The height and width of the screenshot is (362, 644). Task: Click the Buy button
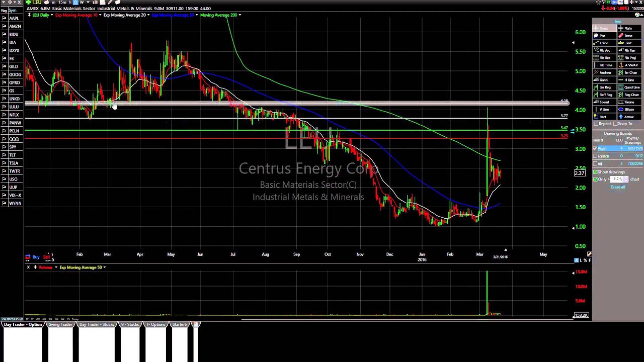pyautogui.click(x=36, y=257)
